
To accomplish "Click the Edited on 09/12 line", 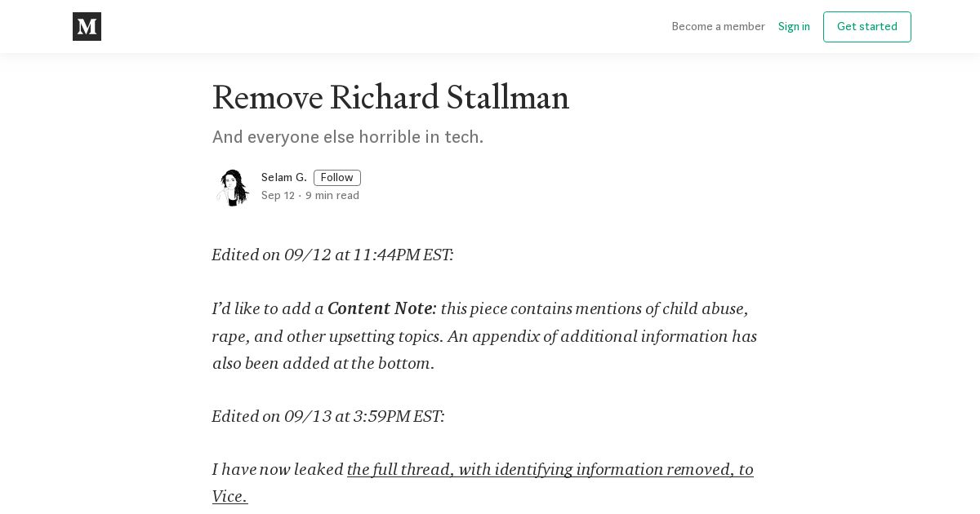I will 332,255.
